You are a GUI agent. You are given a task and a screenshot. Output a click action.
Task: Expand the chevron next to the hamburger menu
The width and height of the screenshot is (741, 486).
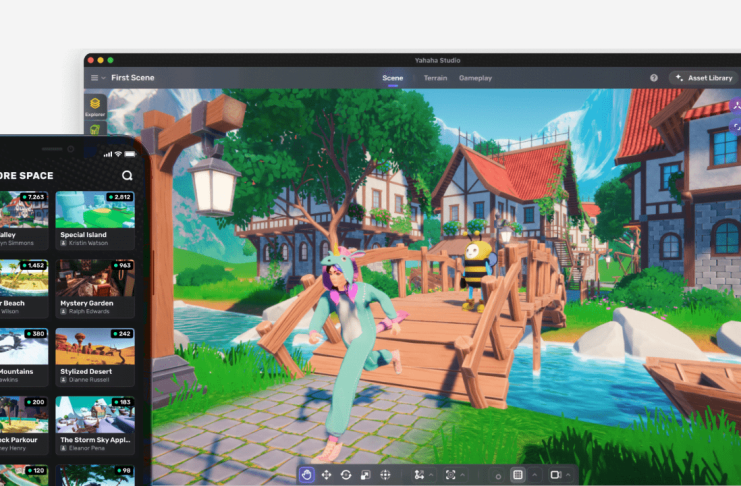[103, 78]
